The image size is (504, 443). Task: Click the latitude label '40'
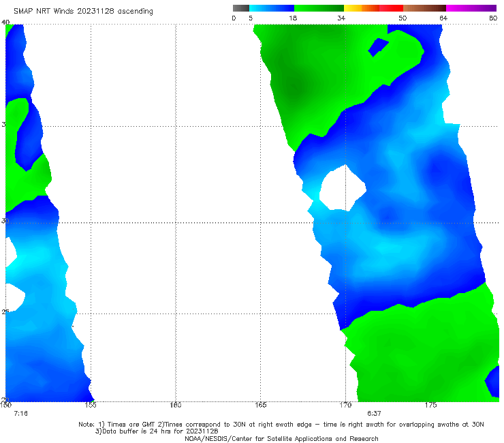click(x=5, y=22)
